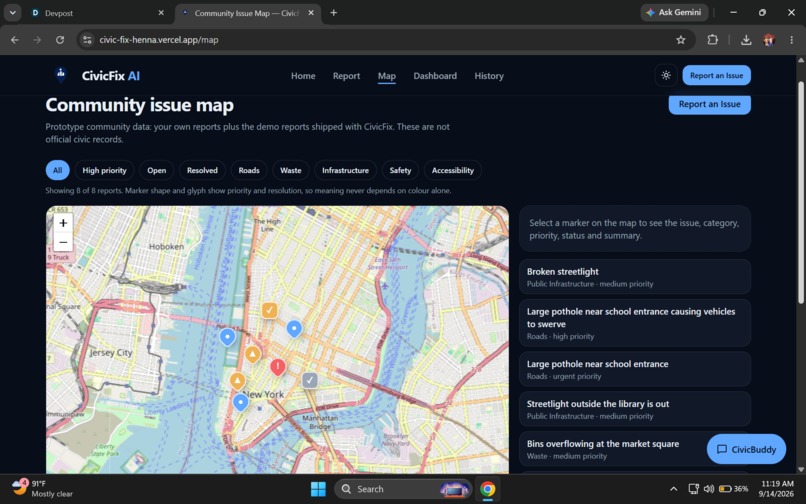806x504 pixels.
Task: Expand the tab search dropdown arrow
Action: pyautogui.click(x=12, y=13)
